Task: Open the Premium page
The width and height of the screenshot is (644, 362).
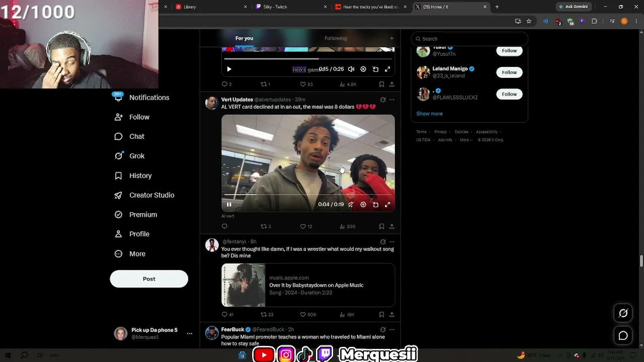Action: pyautogui.click(x=136, y=215)
